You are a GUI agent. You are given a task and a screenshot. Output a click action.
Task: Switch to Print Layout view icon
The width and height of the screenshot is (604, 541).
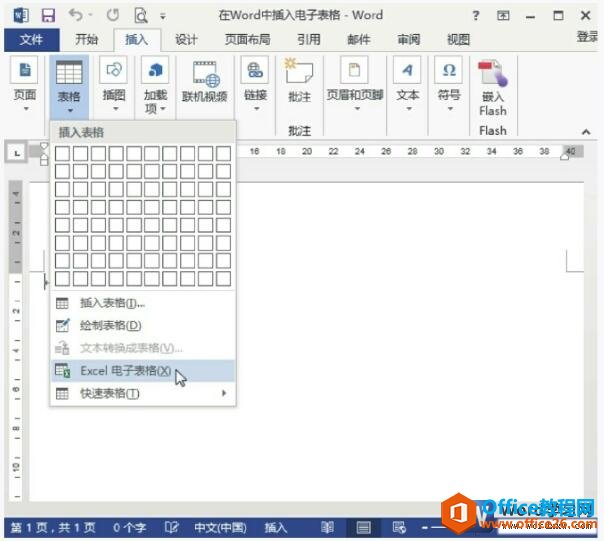[363, 527]
